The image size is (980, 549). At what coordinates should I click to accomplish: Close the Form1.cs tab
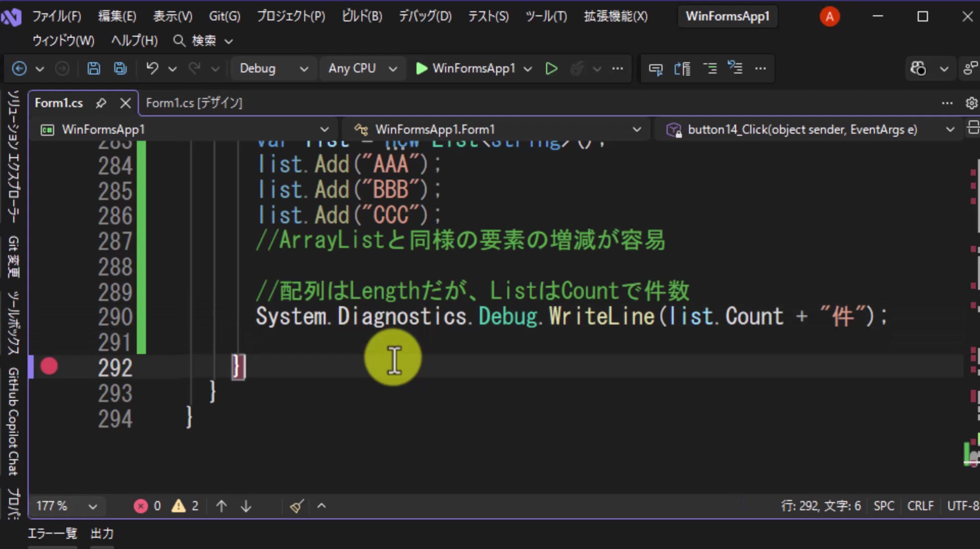click(125, 103)
